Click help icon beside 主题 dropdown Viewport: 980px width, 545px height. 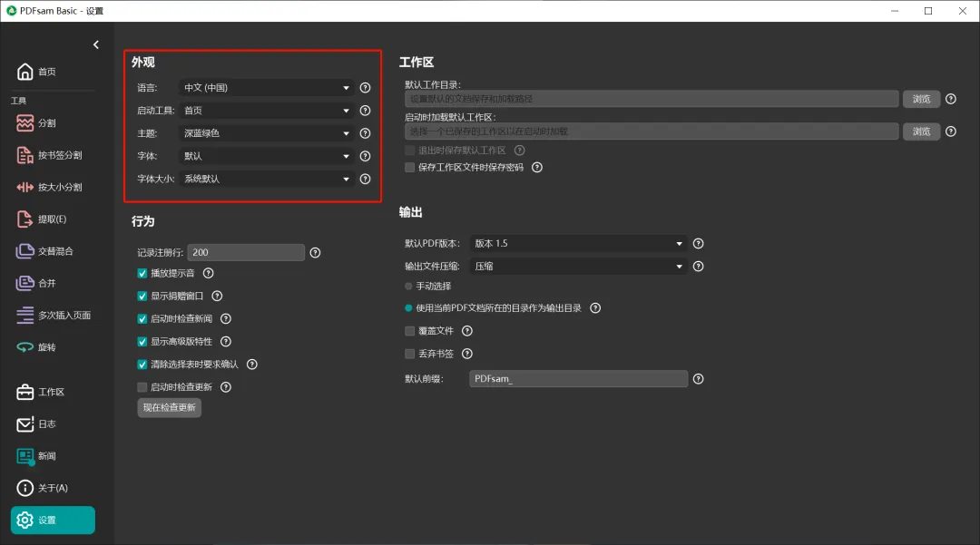(366, 133)
